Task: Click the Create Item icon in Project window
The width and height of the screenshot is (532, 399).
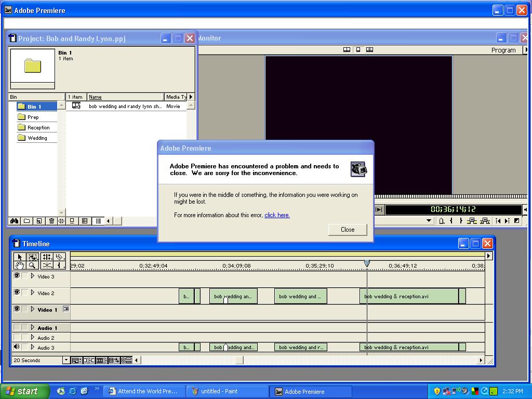Action: 39,221
